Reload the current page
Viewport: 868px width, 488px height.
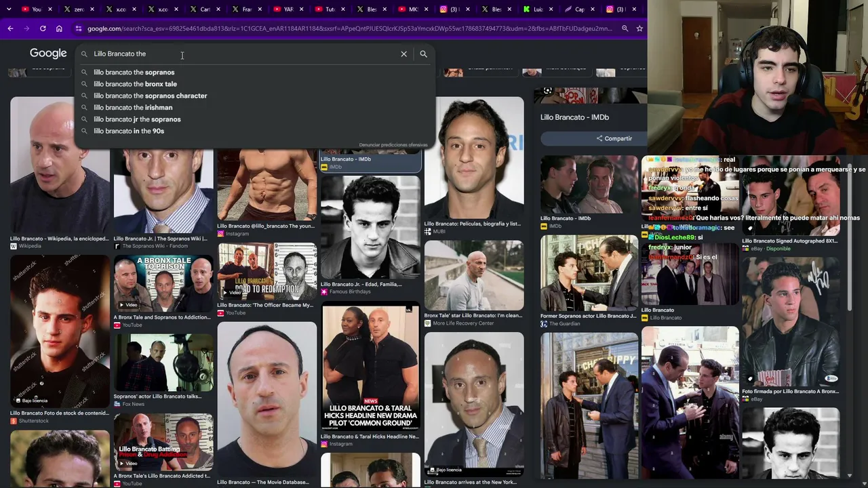click(x=43, y=28)
